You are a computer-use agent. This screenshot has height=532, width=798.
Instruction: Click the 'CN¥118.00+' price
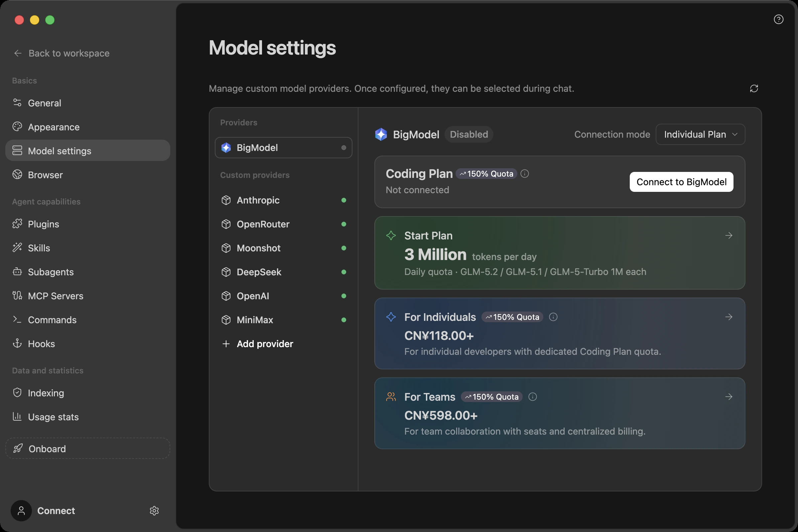(439, 335)
